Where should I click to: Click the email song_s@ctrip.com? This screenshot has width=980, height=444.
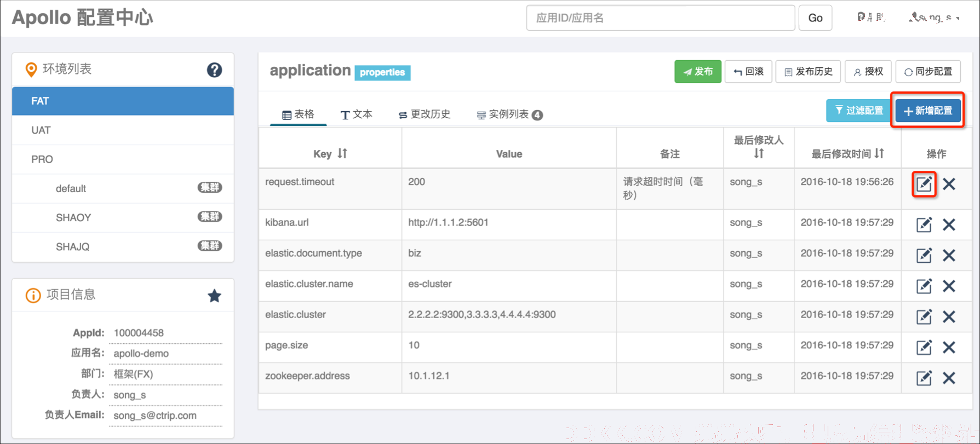[155, 416]
